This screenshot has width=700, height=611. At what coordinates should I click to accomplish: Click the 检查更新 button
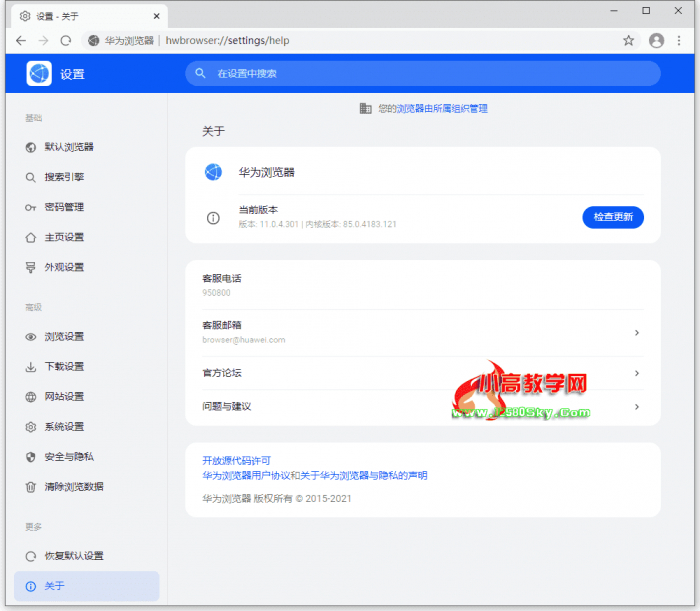[613, 217]
